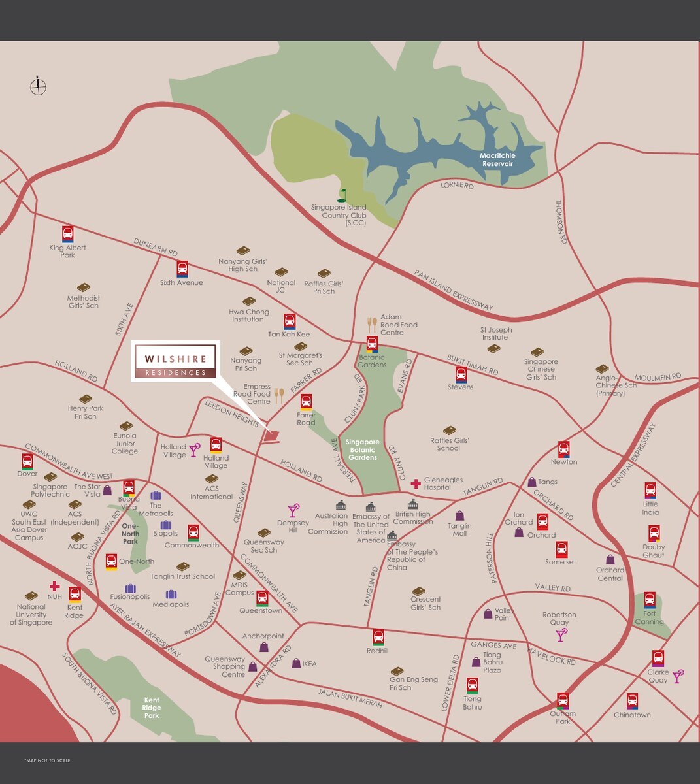Click the One-North MRT station icon

(111, 562)
